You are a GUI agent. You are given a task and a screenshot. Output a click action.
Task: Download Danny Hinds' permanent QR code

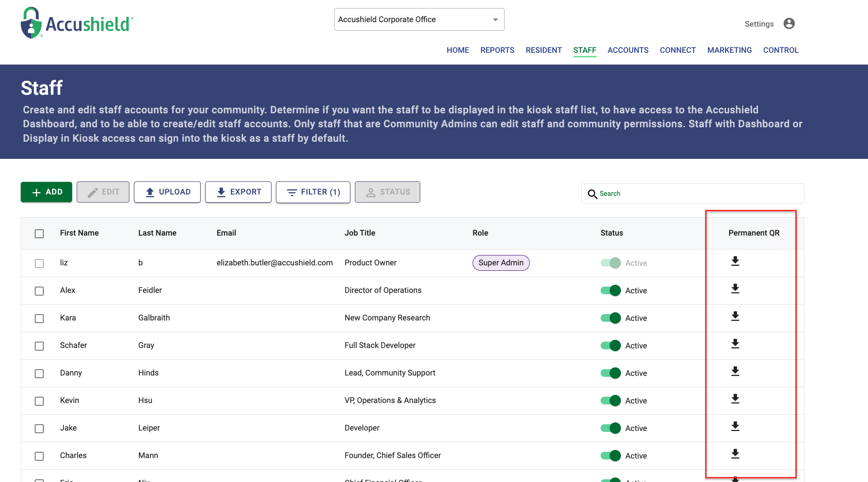[735, 371]
